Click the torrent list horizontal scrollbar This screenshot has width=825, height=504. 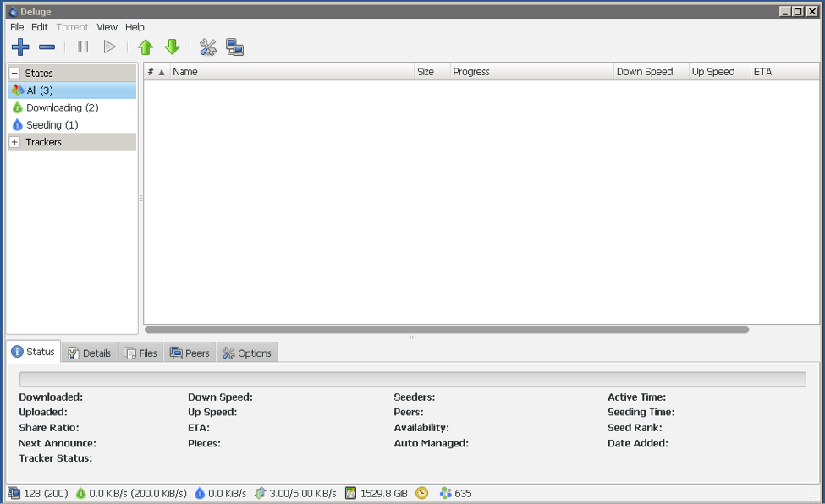tap(447, 330)
